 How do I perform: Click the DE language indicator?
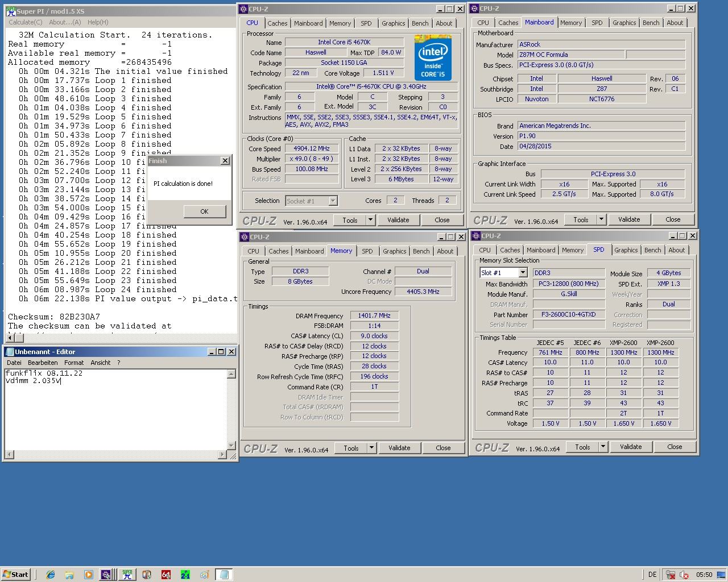point(652,575)
